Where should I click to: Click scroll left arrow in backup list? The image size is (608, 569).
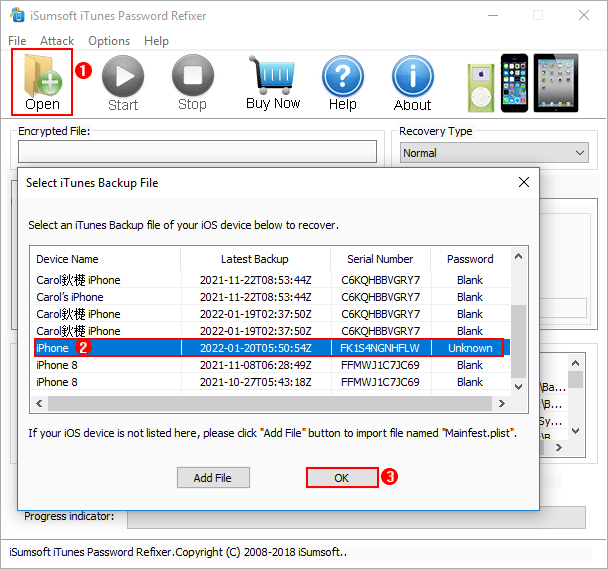pos(39,403)
